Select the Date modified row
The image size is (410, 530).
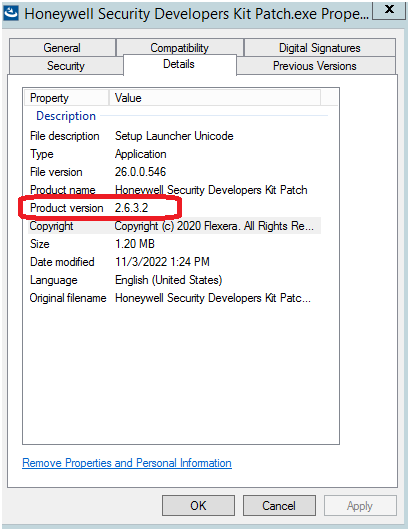tap(174, 262)
